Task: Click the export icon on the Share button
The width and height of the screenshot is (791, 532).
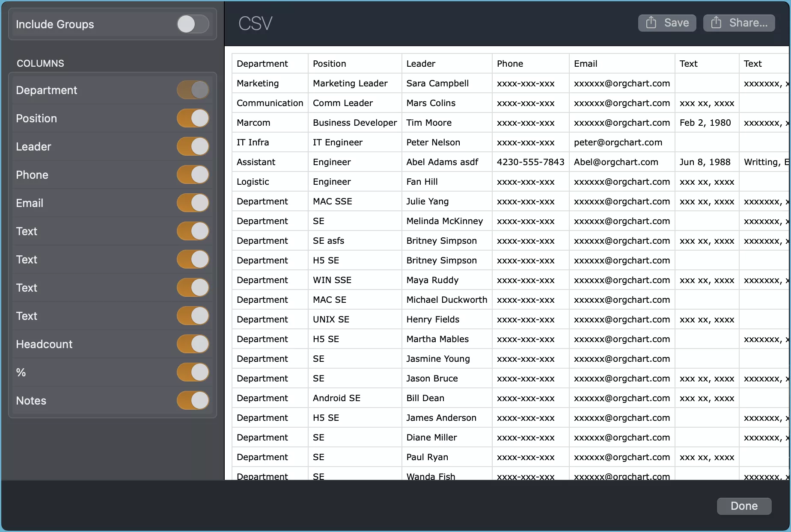Action: 716,23
